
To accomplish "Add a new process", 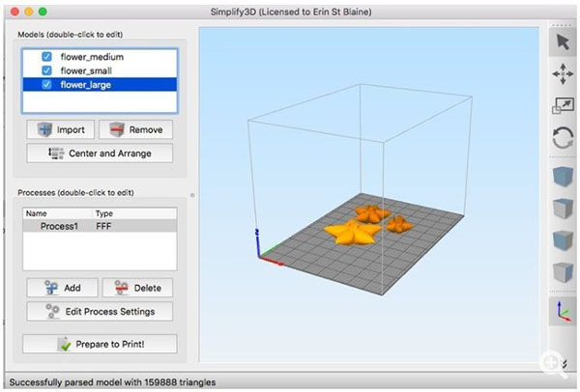I will pos(61,288).
